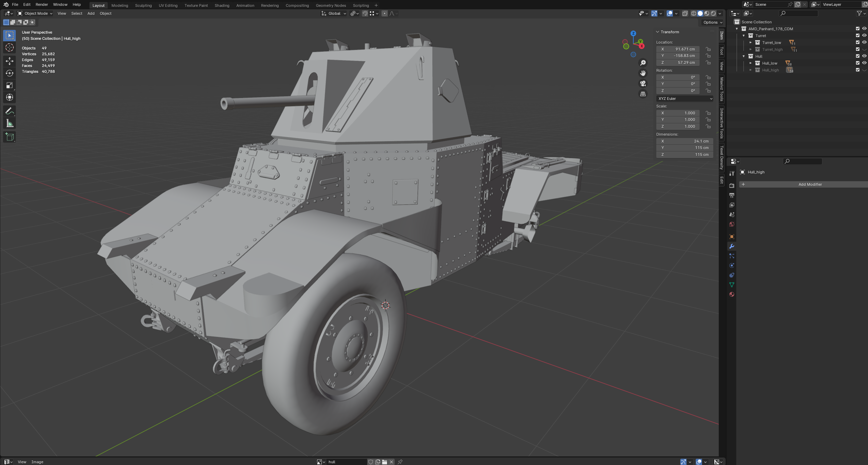Open the View Layer properties tab

click(732, 205)
